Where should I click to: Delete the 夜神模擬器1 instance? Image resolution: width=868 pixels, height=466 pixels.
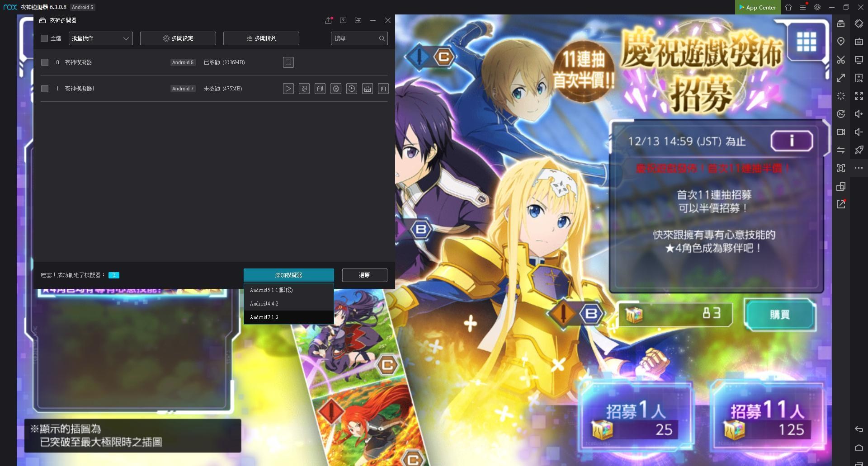383,89
